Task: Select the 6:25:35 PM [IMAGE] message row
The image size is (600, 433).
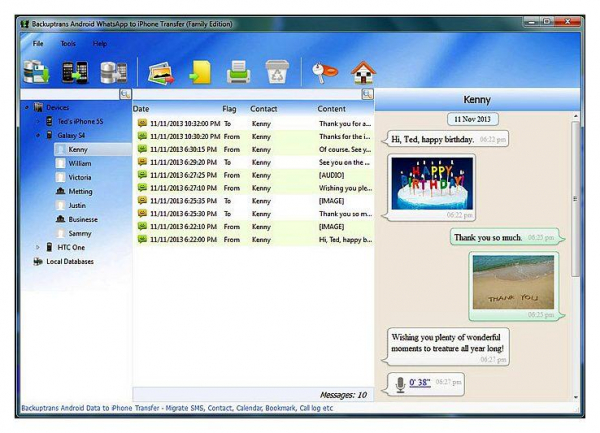Action: coord(253,200)
